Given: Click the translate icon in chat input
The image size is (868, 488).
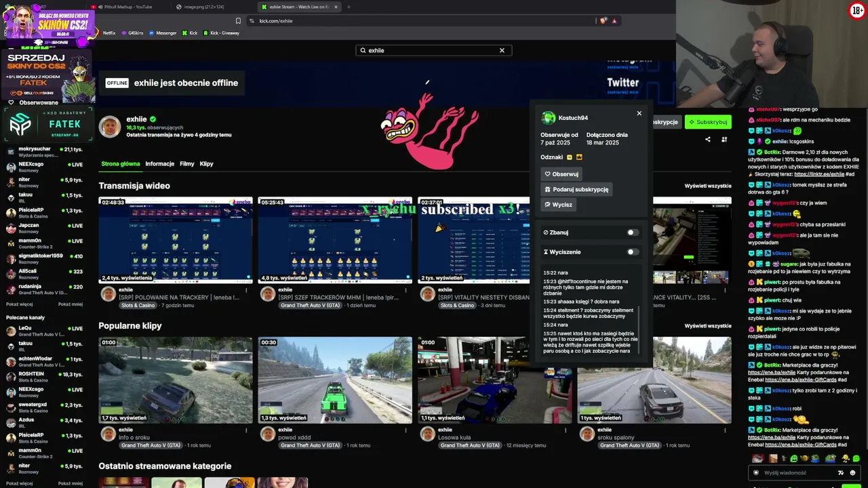Looking at the screenshot, I should (x=841, y=472).
